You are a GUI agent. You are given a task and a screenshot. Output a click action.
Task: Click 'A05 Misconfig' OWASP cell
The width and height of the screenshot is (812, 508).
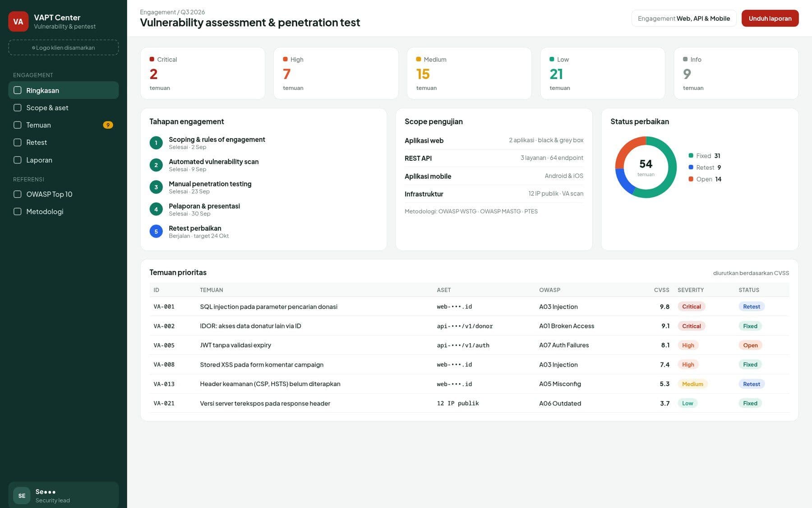click(560, 384)
